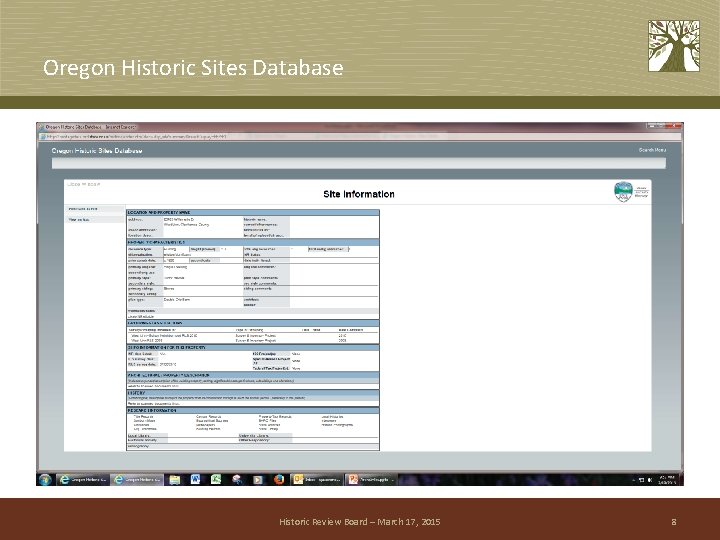This screenshot has height=540, width=720.
Task: Switch to second, active Oregon Historic taskbar button
Action: pos(136,479)
